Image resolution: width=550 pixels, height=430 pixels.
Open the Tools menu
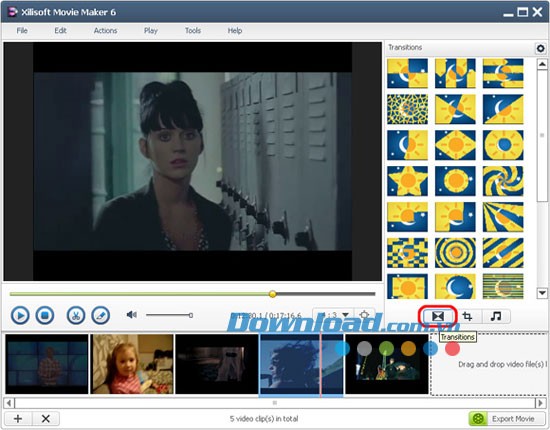193,31
